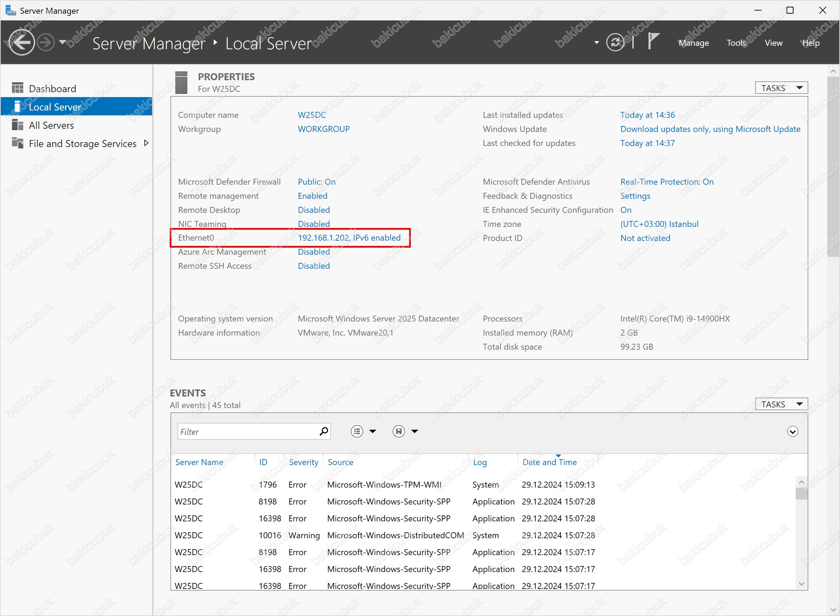Sort events by Log column

coord(480,462)
